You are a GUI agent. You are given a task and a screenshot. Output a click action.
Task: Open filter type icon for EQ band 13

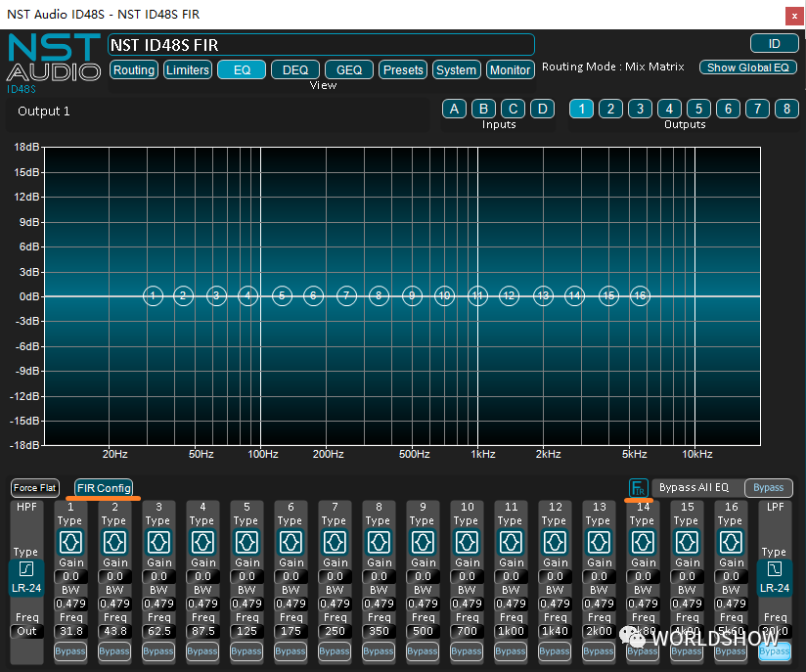point(599,543)
